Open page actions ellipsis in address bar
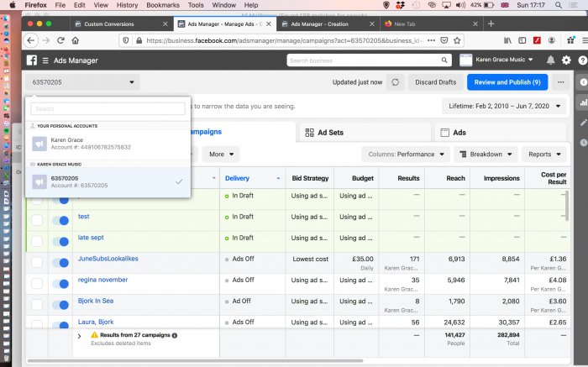Viewport: 588px width, 367px height. (431, 40)
